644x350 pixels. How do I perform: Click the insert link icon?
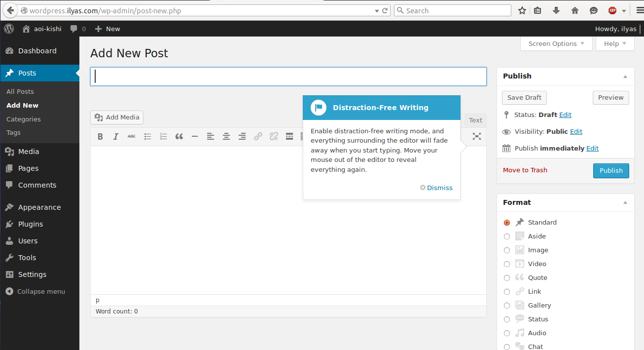pyautogui.click(x=258, y=137)
